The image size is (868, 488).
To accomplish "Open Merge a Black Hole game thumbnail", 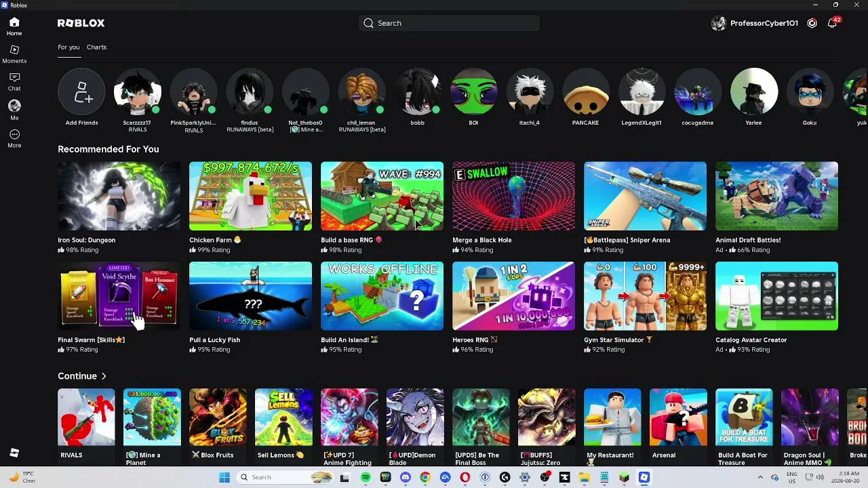I will 513,196.
